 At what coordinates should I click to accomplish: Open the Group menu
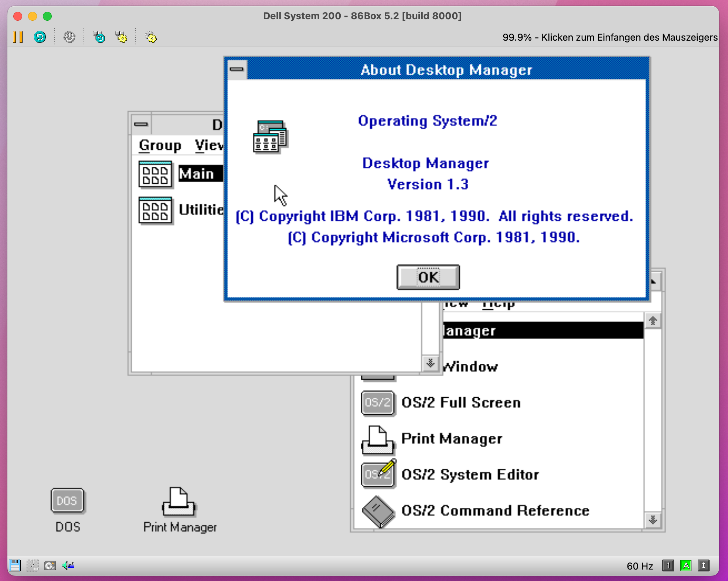point(160,145)
